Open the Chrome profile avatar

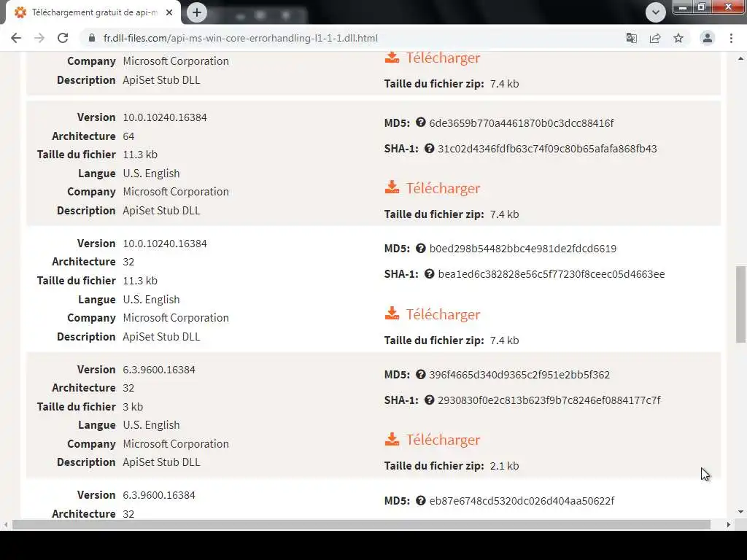pyautogui.click(x=708, y=38)
